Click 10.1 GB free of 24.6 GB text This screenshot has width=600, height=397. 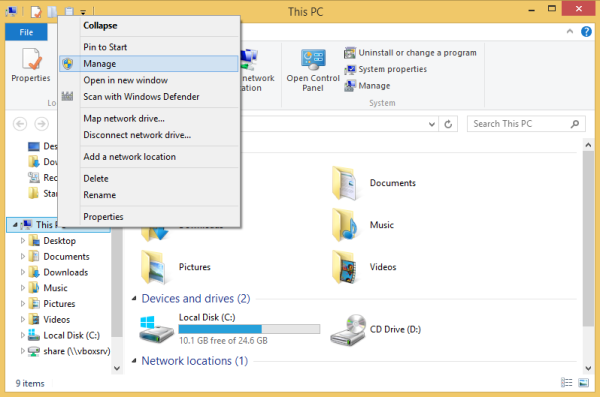pos(223,340)
